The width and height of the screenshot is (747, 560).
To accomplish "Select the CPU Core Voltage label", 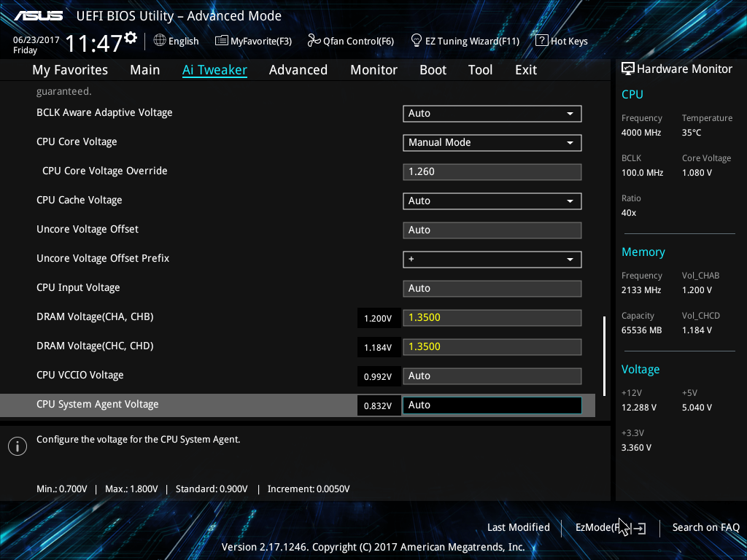I will (77, 142).
